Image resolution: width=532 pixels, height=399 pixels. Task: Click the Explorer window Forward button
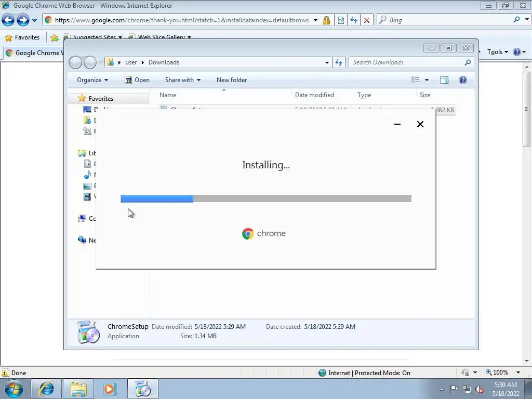pyautogui.click(x=90, y=62)
